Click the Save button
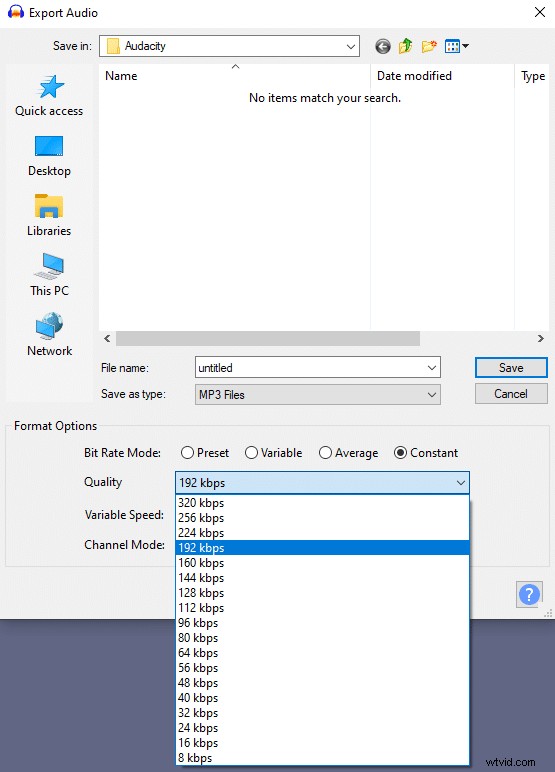This screenshot has height=772, width=555. 511,368
